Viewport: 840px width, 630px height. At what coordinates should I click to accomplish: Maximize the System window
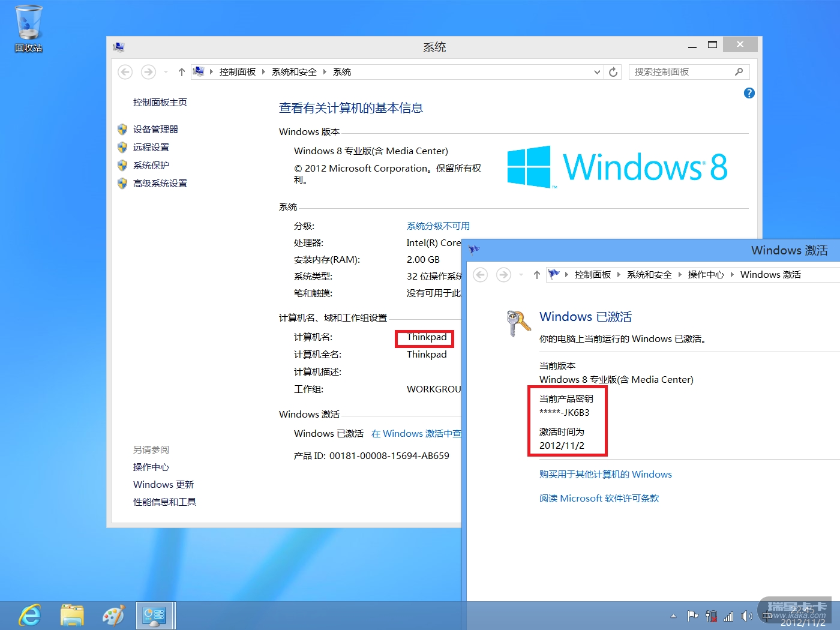click(x=712, y=45)
